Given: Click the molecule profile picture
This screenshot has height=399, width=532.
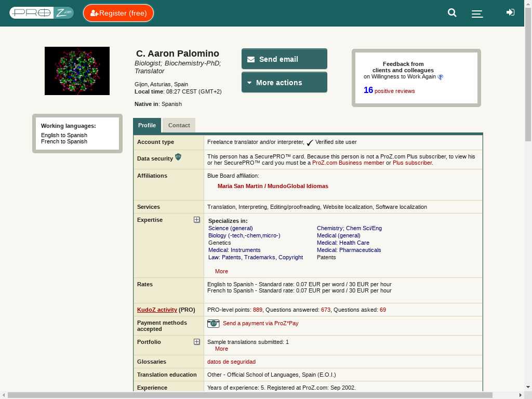Looking at the screenshot, I should pyautogui.click(x=77, y=71).
